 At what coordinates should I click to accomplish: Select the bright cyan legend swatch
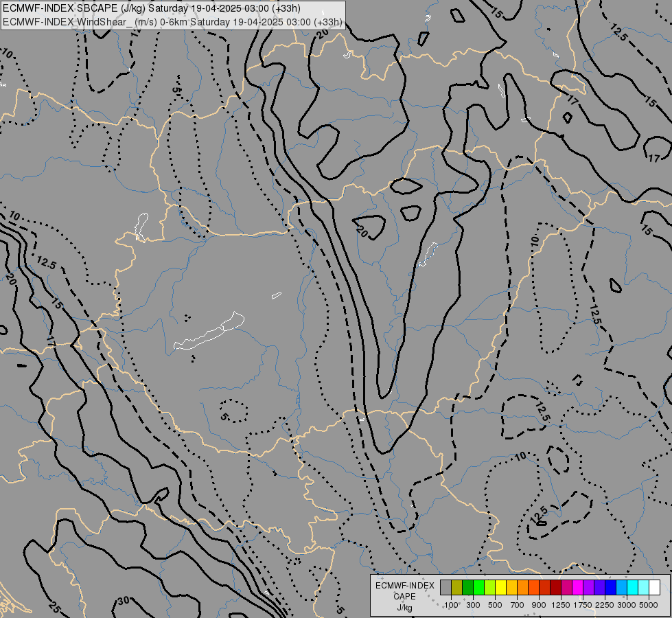tap(632, 587)
